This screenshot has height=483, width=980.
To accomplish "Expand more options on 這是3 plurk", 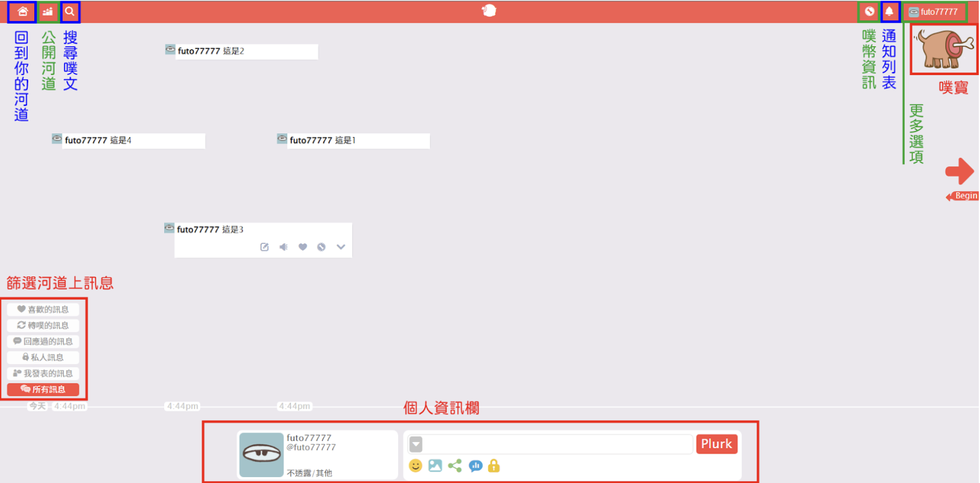I will coord(341,247).
